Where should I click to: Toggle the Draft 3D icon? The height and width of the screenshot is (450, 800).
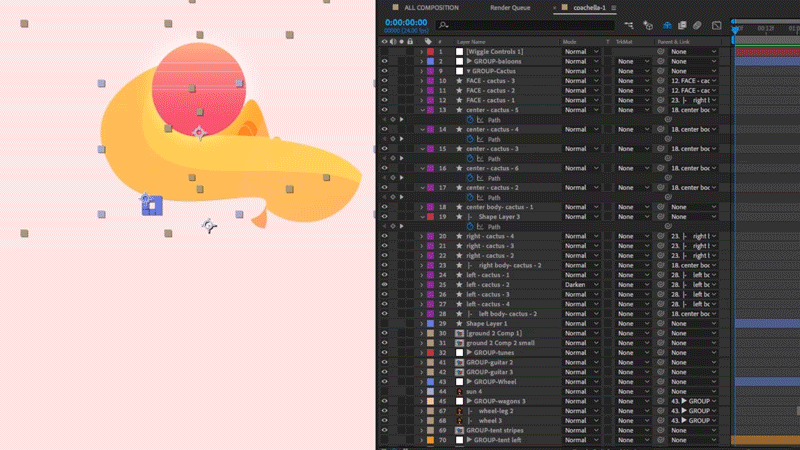[x=648, y=25]
